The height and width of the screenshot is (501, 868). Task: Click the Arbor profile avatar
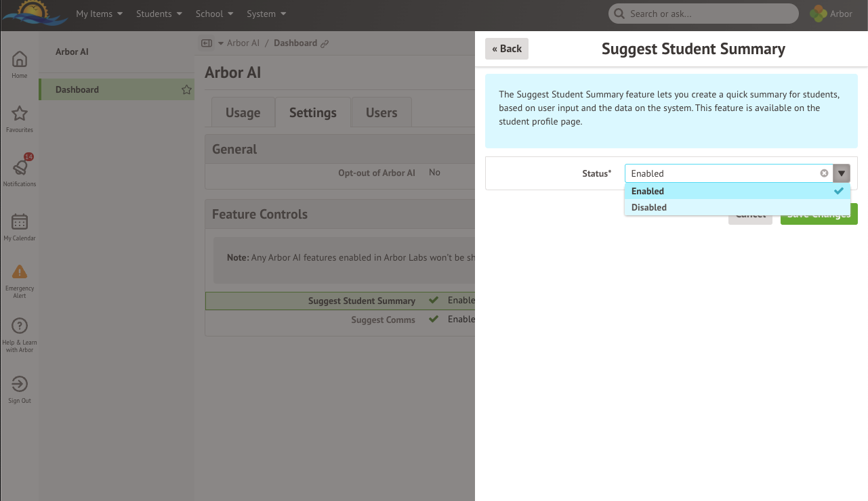pyautogui.click(x=817, y=13)
